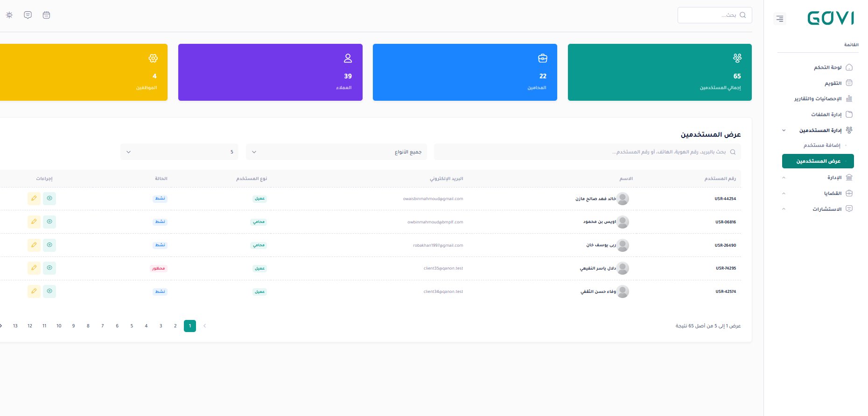Screen dimensions: 868x416
Task: Edit user USR-44254 with pencil icon
Action: pos(34,199)
